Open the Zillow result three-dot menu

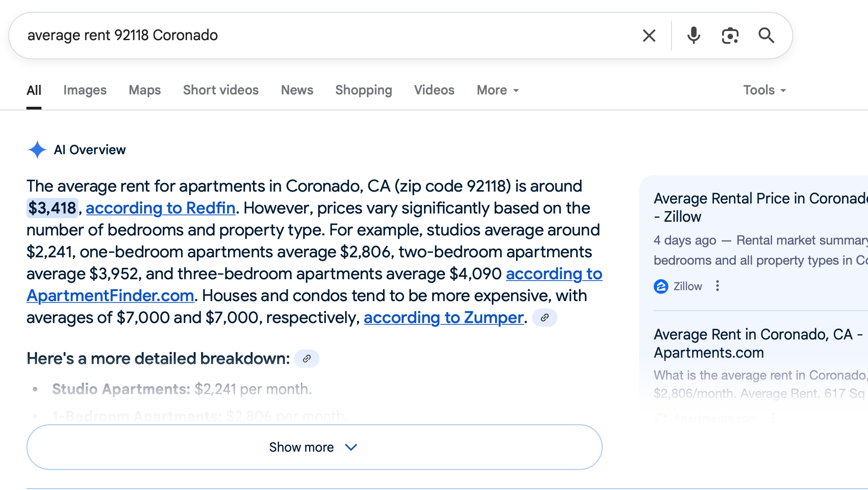pyautogui.click(x=718, y=286)
